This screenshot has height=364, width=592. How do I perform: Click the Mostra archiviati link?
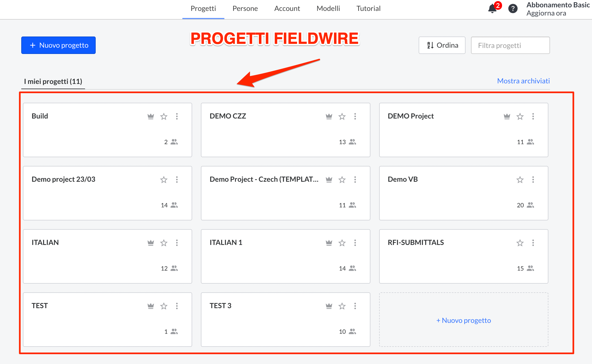[x=523, y=81]
